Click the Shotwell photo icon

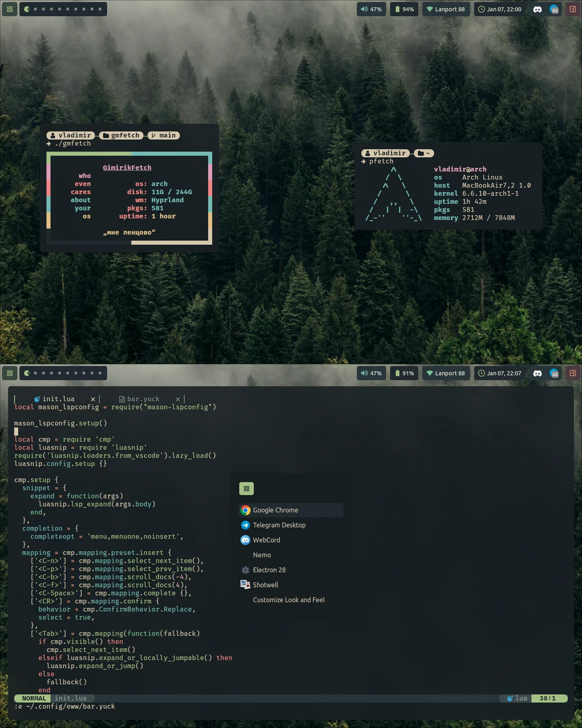(x=244, y=584)
